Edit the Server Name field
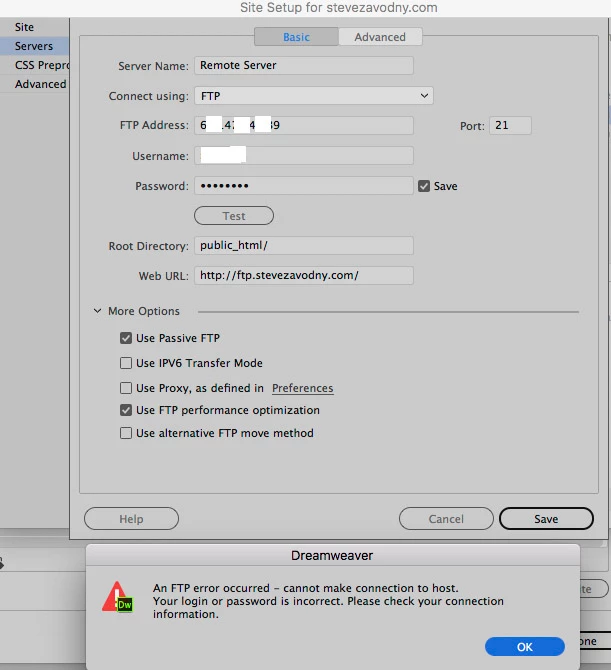 tap(304, 65)
